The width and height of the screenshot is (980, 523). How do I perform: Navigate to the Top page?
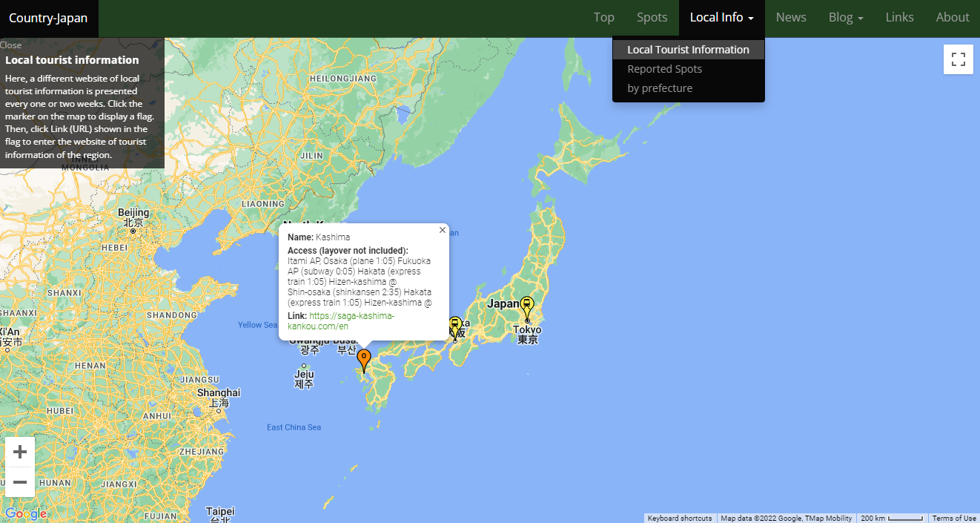point(603,17)
